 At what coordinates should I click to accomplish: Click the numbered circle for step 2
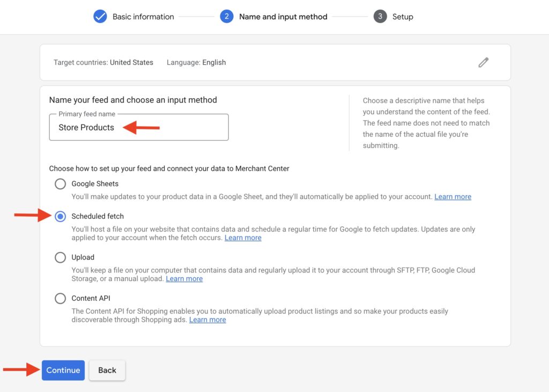tap(226, 16)
